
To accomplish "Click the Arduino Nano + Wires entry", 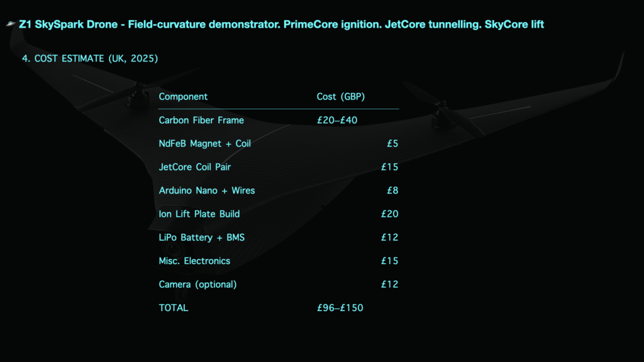I will pos(207,190).
